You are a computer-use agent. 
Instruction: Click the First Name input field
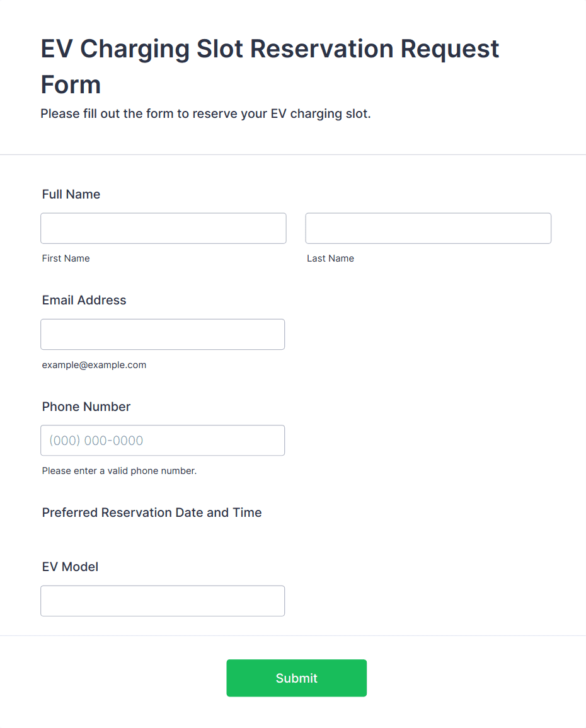[163, 228]
